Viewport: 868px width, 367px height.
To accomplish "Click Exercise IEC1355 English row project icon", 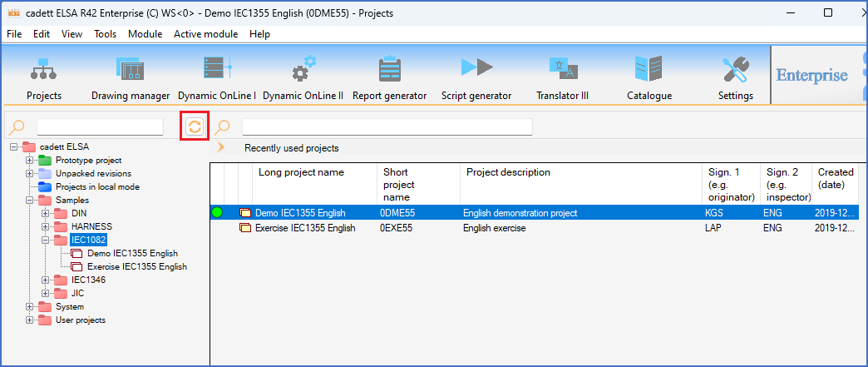I will [244, 227].
